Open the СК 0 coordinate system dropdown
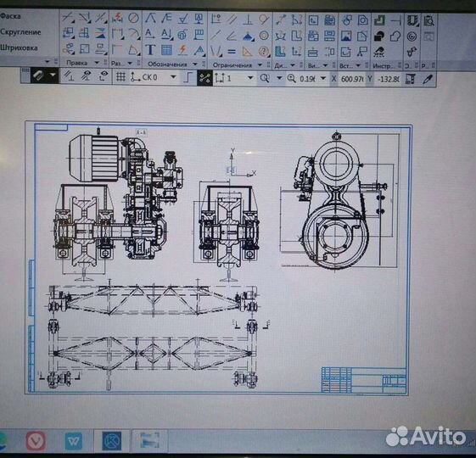The image size is (476, 458). click(x=173, y=77)
